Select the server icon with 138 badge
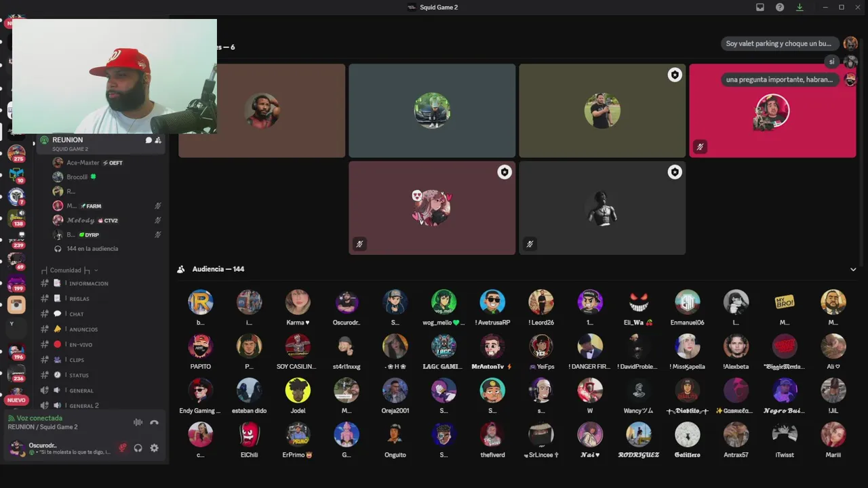Screen dimensions: 868x488 [16, 218]
